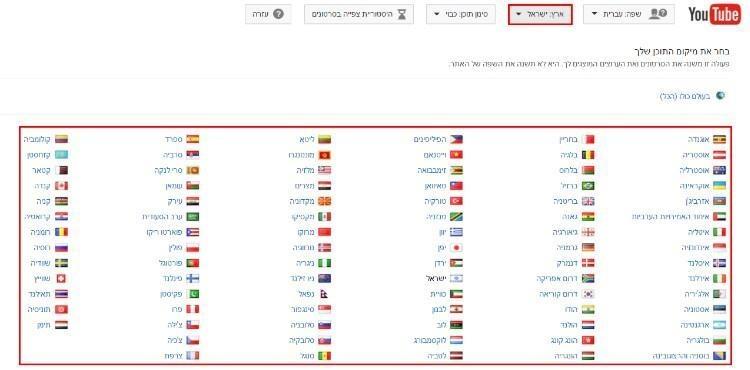The height and width of the screenshot is (370, 750).
Task: Choose the ישראל country name link
Action: tap(436, 278)
